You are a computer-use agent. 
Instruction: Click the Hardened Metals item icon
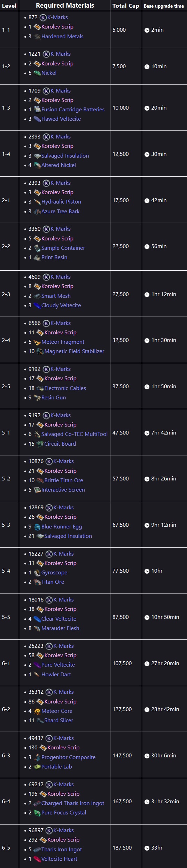(x=37, y=37)
